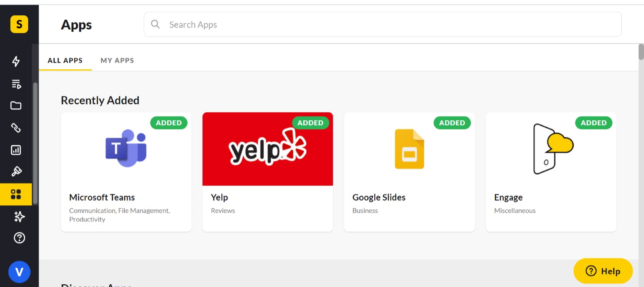Click the 'Reviews' category text
Screen dimensions: 644x287
(x=223, y=211)
